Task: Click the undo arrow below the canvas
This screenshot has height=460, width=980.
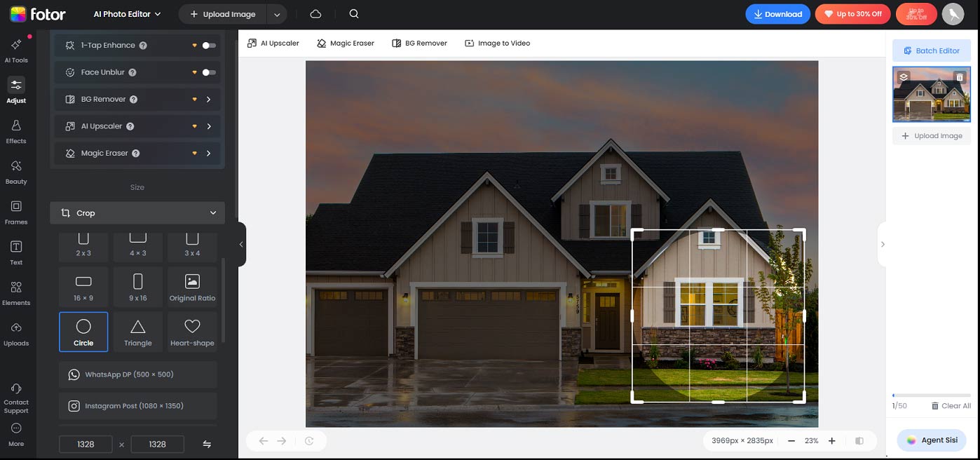Action: click(263, 440)
